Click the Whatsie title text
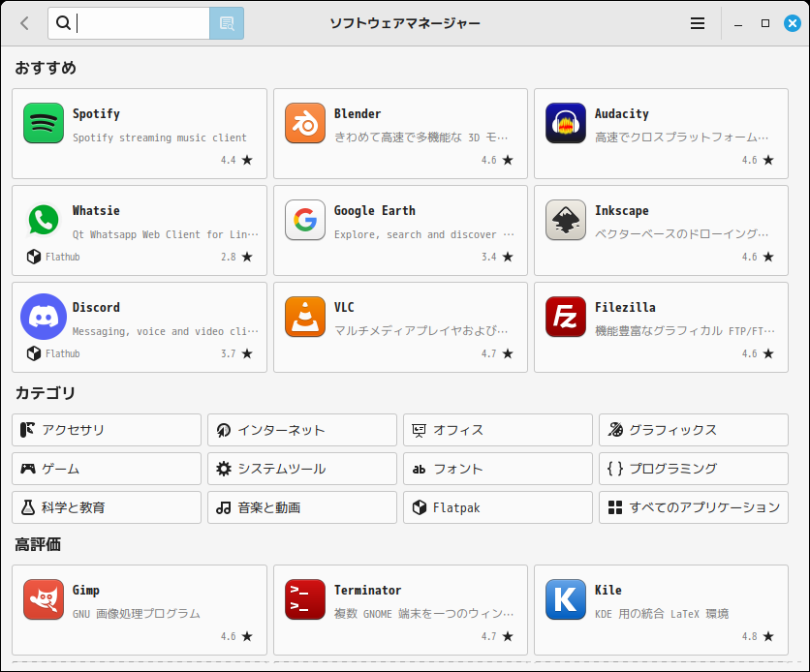The image size is (810, 672). 96,210
